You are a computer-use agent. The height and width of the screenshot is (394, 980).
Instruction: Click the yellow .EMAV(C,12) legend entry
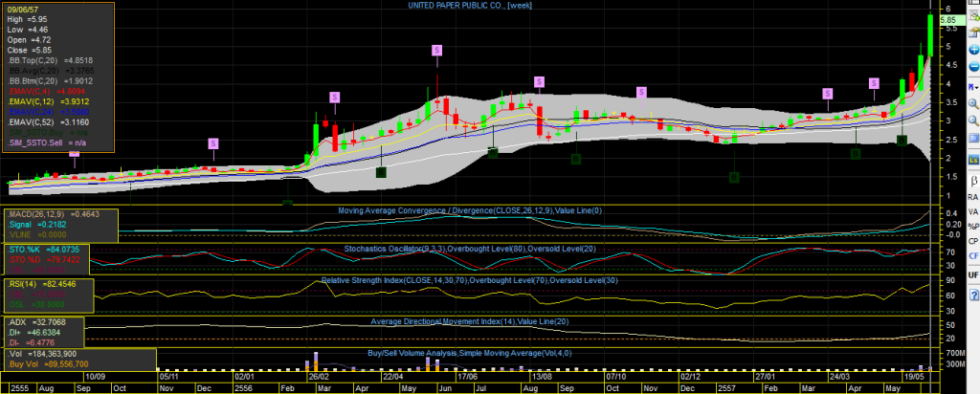(x=48, y=101)
